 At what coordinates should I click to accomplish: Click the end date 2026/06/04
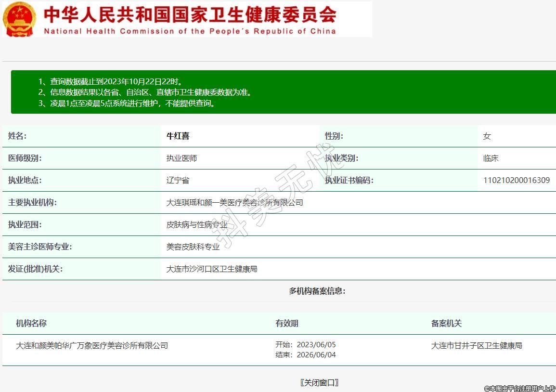[x=316, y=355]
